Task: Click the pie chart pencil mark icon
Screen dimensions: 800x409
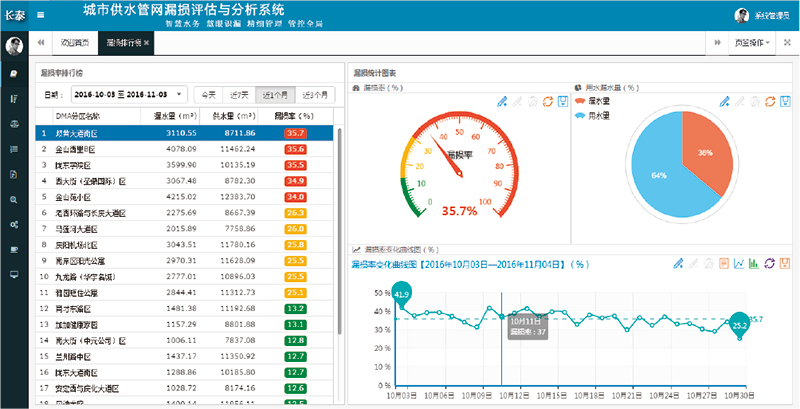Action: pyautogui.click(x=724, y=101)
